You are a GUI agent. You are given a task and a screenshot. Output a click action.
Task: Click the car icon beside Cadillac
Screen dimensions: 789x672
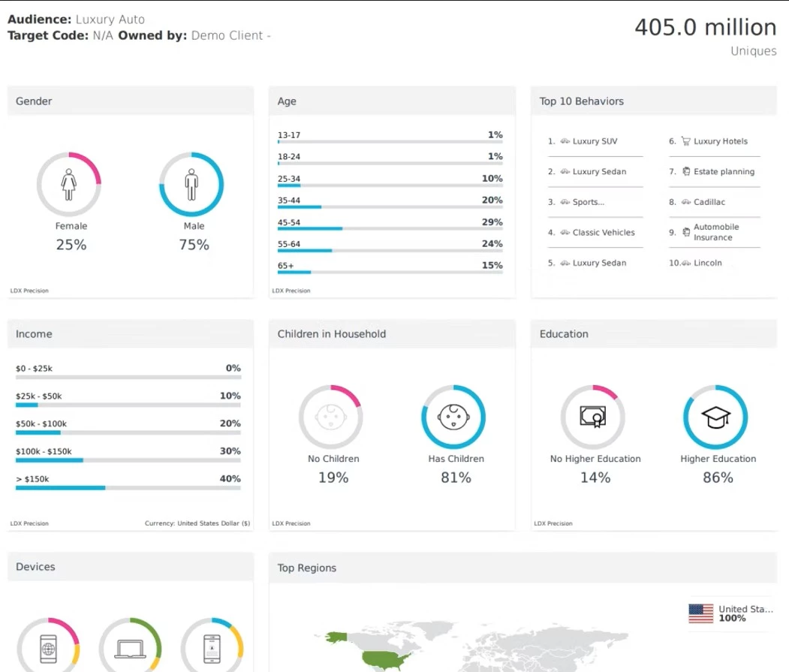(686, 202)
